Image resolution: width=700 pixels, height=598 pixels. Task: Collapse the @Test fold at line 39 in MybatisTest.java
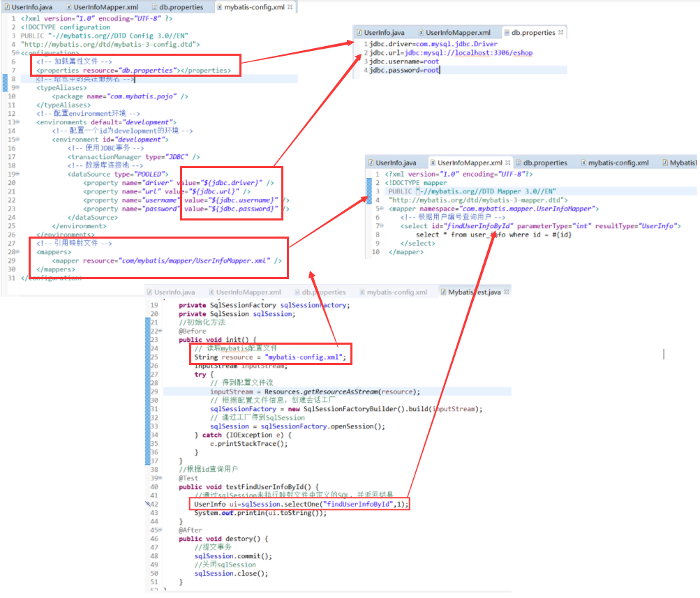tap(161, 478)
